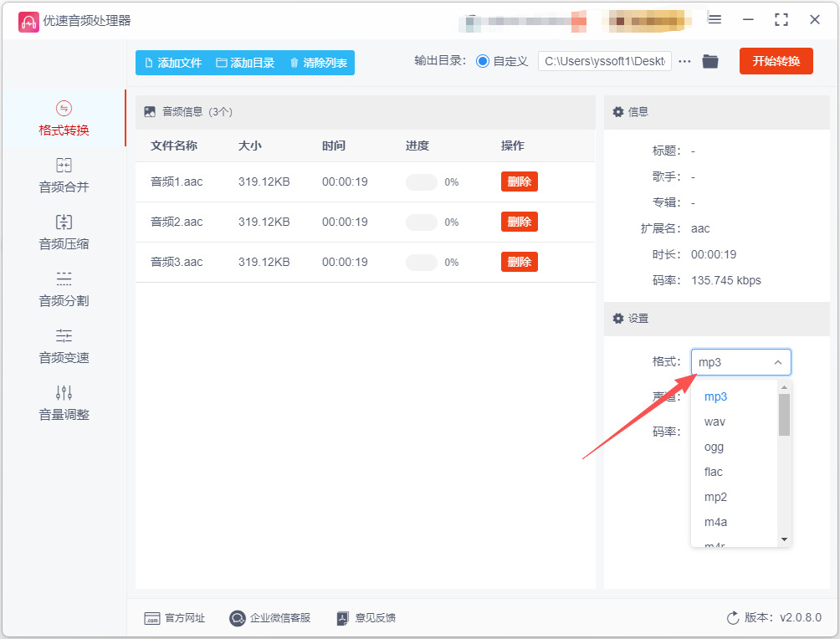Delete 音频2.aac with 删除 button
Screen dimensions: 840x639
519,222
